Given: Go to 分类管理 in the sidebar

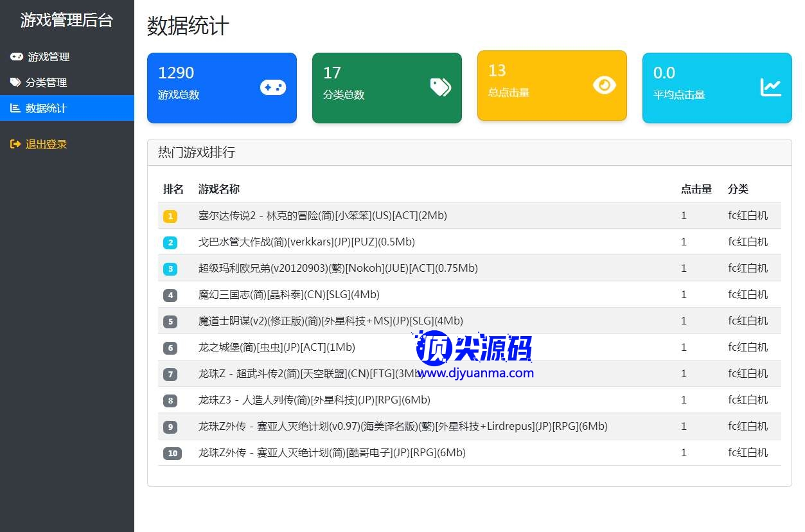Looking at the screenshot, I should tap(46, 82).
